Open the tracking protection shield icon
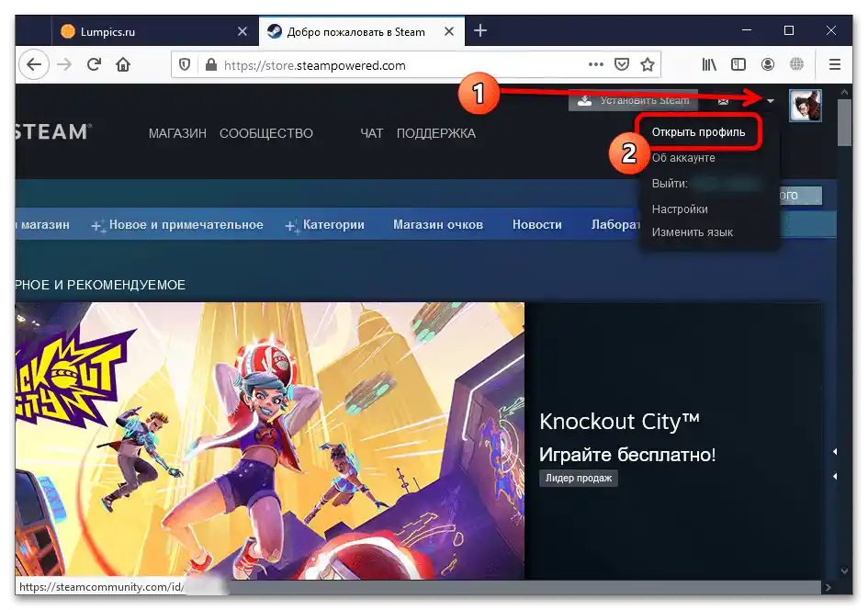 (x=185, y=65)
